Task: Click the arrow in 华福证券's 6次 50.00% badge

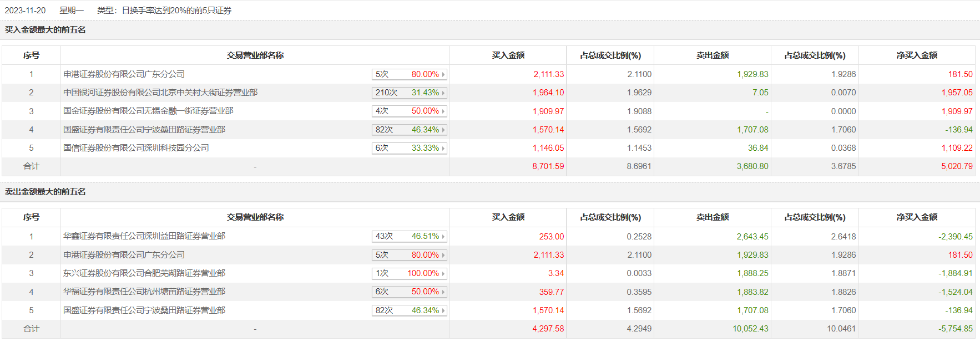Action: click(443, 292)
